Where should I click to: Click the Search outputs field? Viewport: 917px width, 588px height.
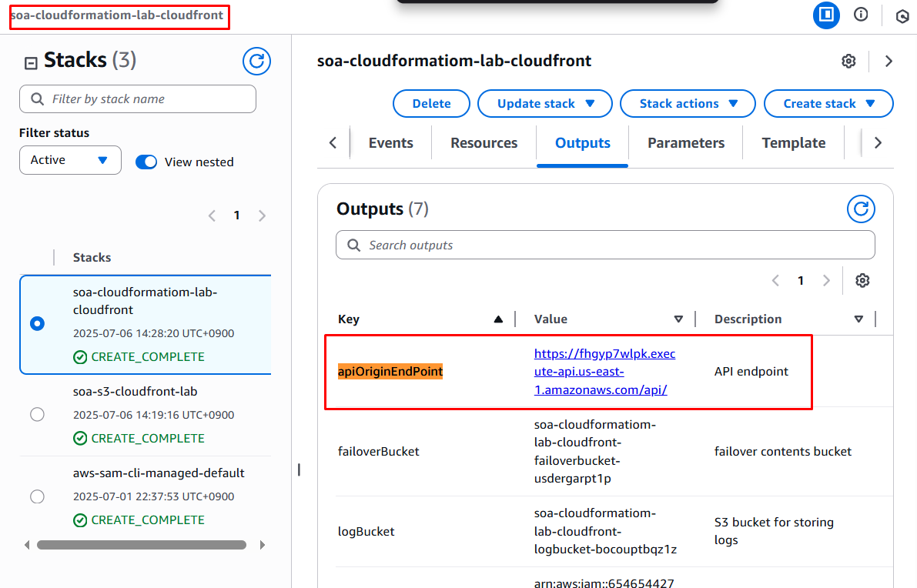pos(605,246)
